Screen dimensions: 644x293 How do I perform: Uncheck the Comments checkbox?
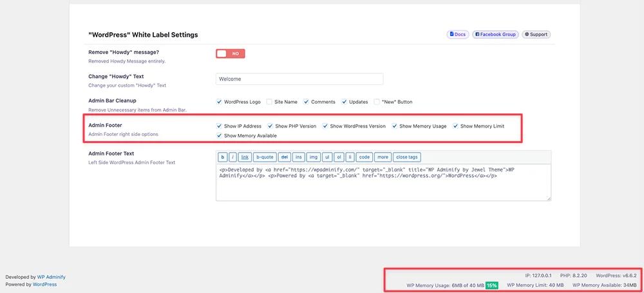(306, 102)
